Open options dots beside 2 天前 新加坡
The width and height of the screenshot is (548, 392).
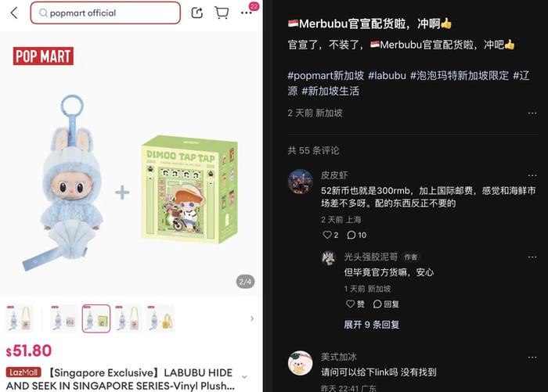tap(532, 113)
